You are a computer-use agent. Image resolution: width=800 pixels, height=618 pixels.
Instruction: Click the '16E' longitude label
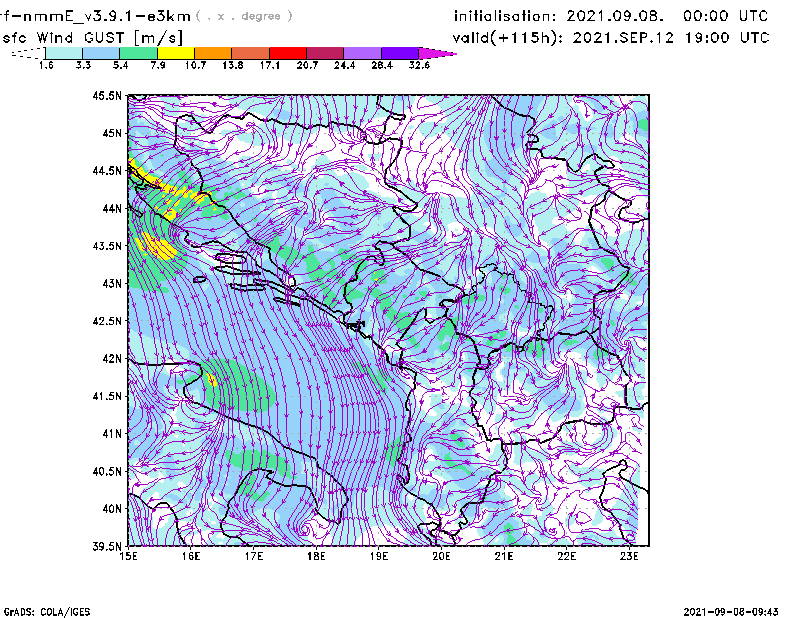pyautogui.click(x=191, y=556)
